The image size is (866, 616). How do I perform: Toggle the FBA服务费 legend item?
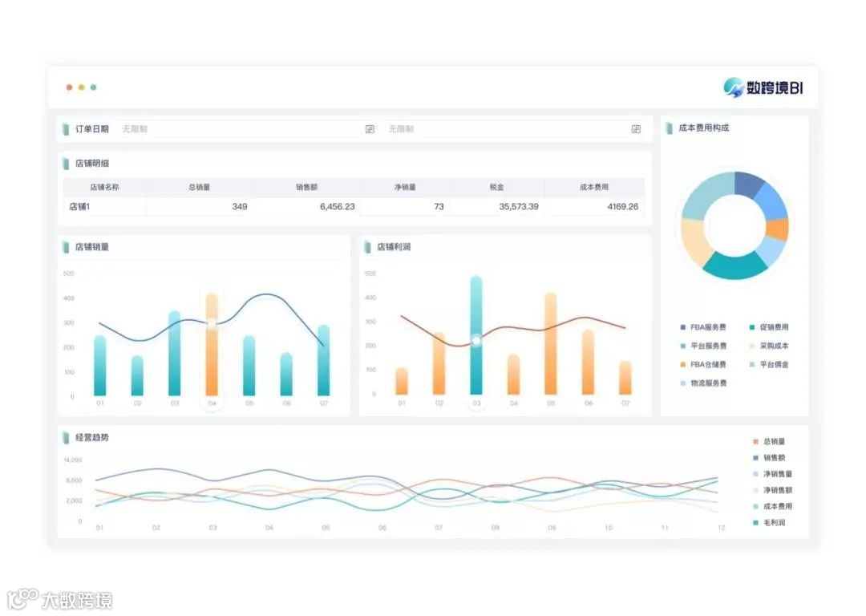[x=703, y=327]
